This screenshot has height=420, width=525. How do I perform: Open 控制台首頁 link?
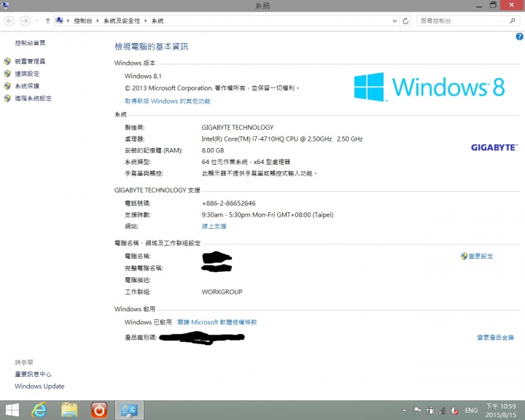click(30, 43)
